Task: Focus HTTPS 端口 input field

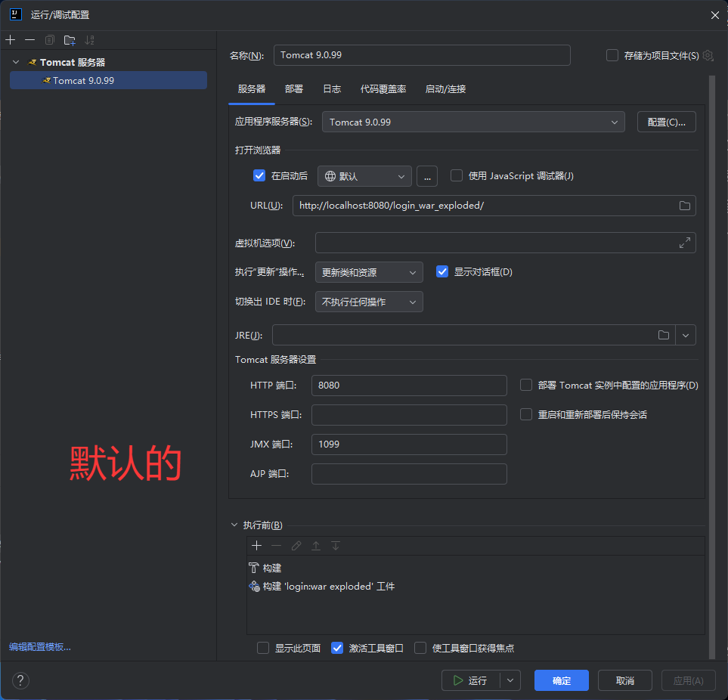Action: point(409,414)
